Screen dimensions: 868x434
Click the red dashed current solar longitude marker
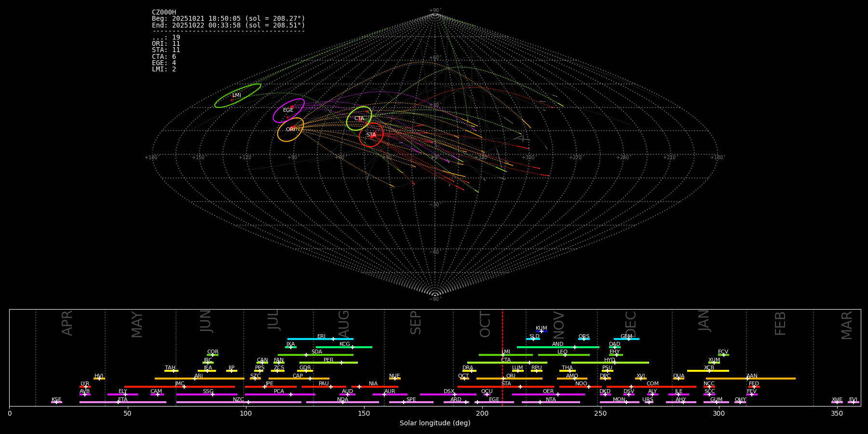[502, 357]
